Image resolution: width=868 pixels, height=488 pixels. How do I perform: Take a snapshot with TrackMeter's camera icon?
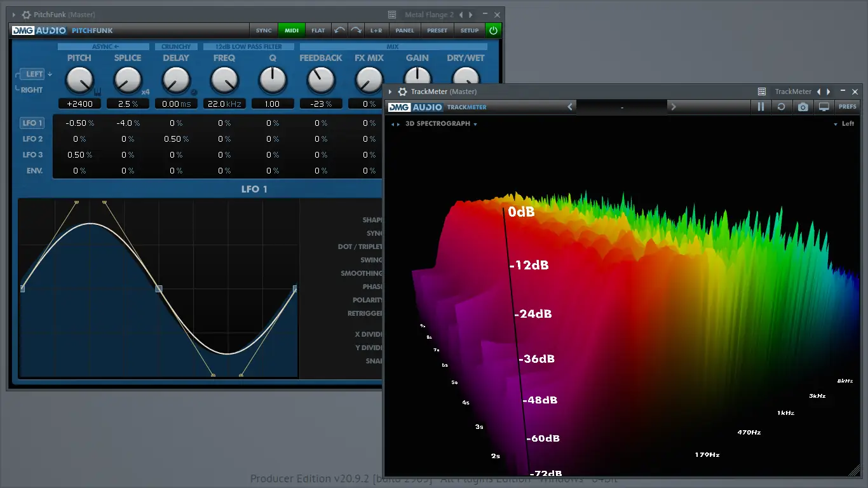(803, 107)
